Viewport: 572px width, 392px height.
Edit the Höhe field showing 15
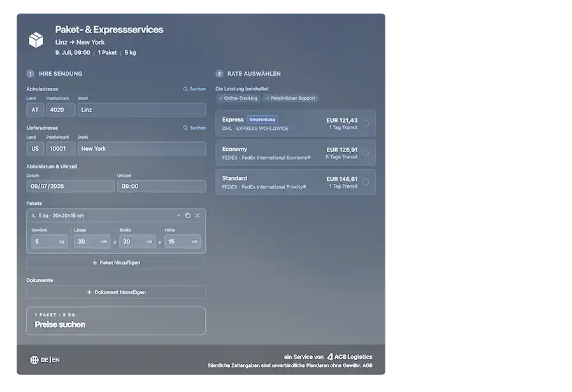pos(182,242)
